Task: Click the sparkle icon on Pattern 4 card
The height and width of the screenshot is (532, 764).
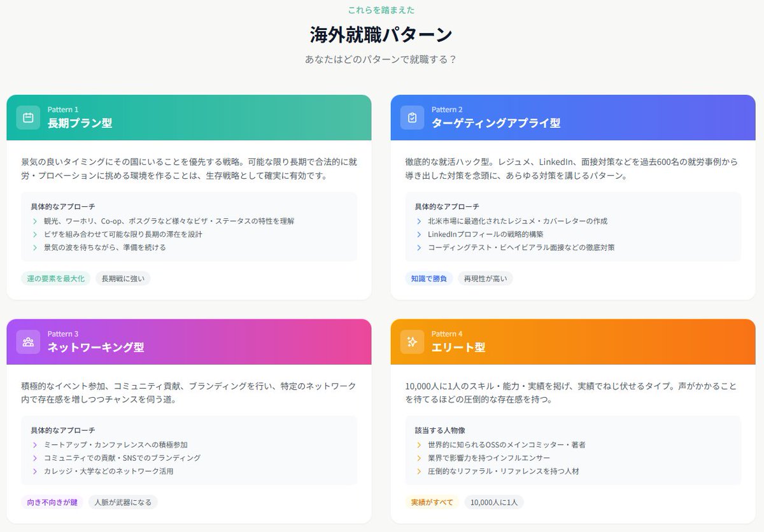Action: coord(412,342)
